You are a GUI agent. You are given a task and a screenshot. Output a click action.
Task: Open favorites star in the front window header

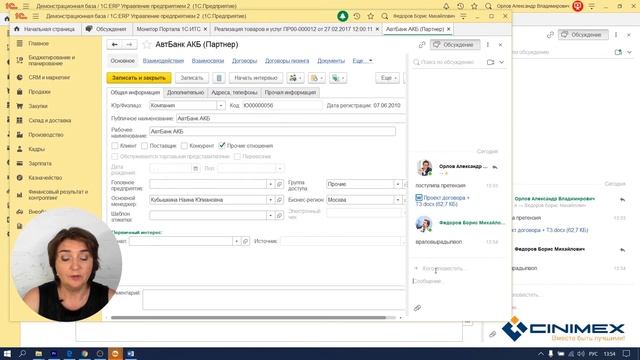[x=371, y=16]
